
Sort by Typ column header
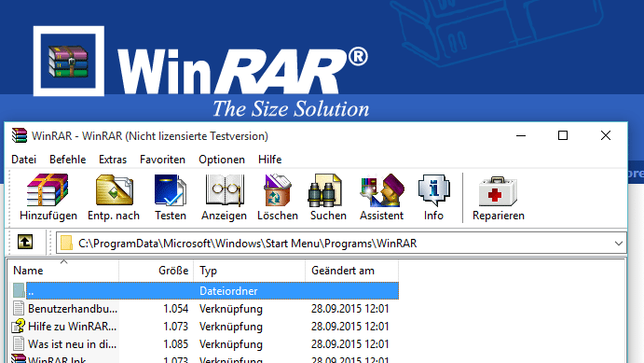tap(250, 270)
